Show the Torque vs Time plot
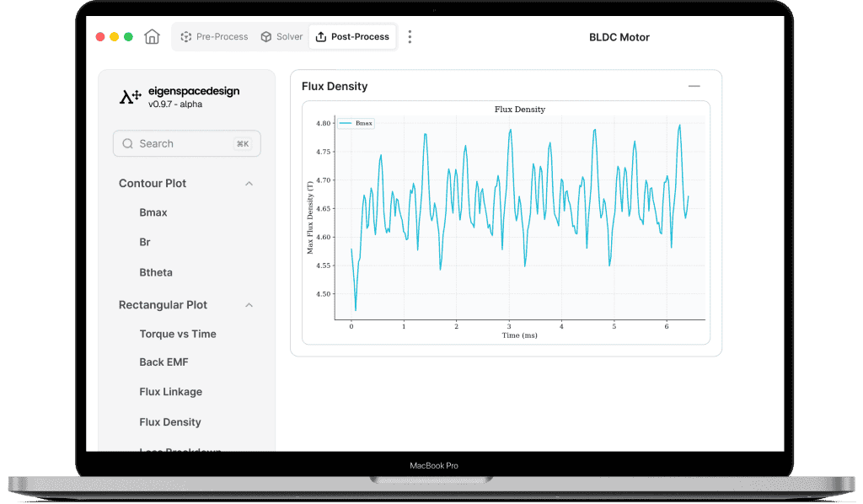The image size is (863, 504). (178, 335)
